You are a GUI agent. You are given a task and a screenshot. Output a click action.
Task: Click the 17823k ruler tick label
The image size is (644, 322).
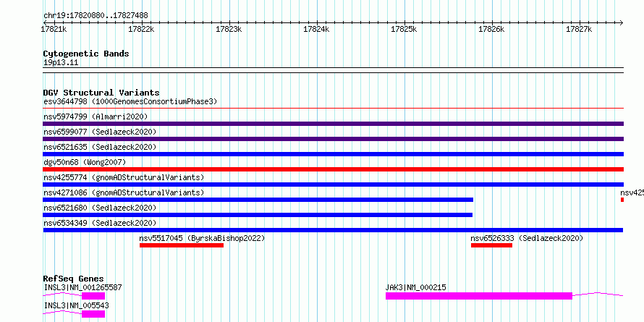coord(229,29)
